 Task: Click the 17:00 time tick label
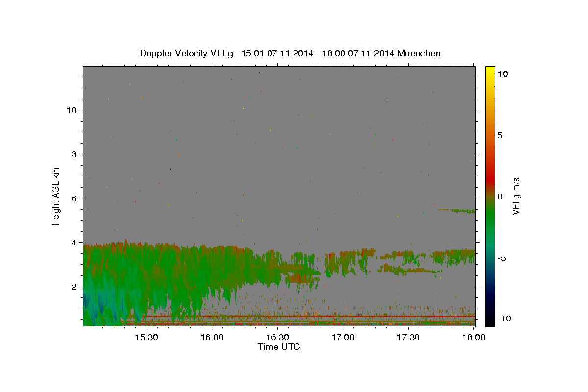pyautogui.click(x=343, y=337)
